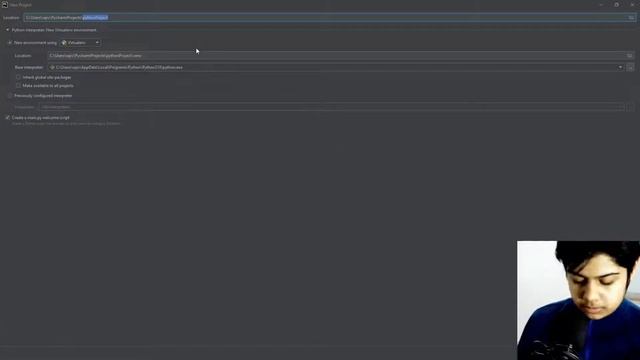Enable Inherit global site-packages
Viewport: 640px width, 360px height.
pos(18,77)
